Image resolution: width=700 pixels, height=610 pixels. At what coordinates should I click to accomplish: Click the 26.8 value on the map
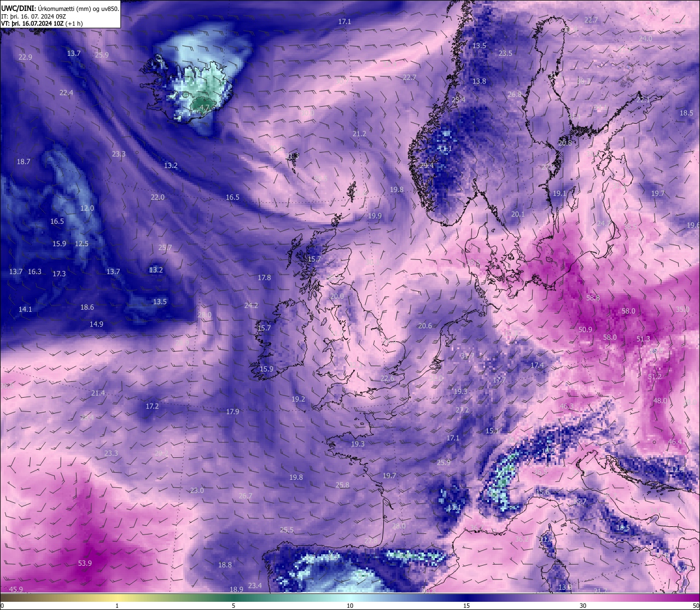515,94
